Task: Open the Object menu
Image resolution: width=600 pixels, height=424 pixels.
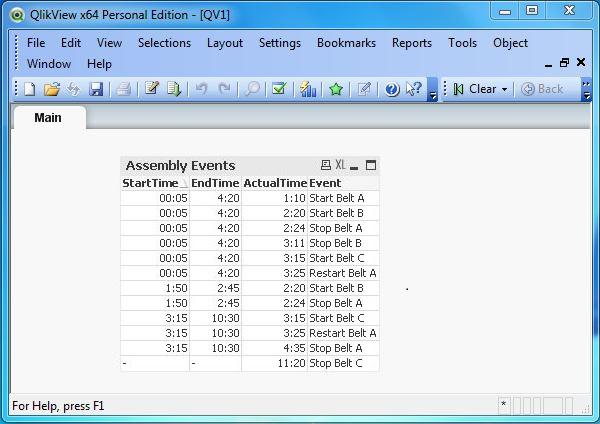Action: pos(510,43)
